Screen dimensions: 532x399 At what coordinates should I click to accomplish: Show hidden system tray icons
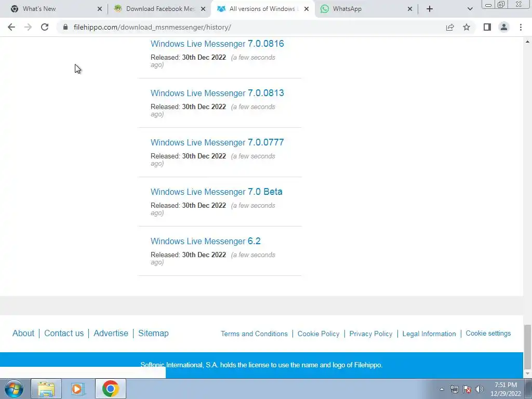[x=442, y=389]
